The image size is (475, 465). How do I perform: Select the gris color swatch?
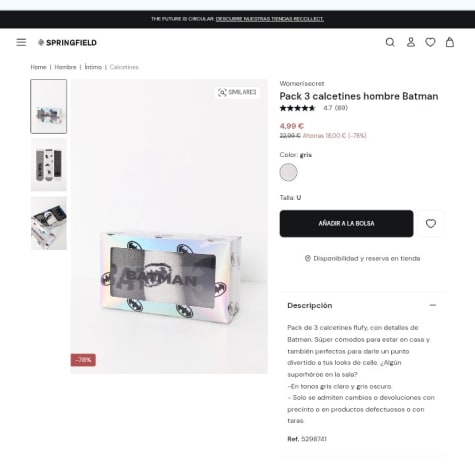coord(288,172)
